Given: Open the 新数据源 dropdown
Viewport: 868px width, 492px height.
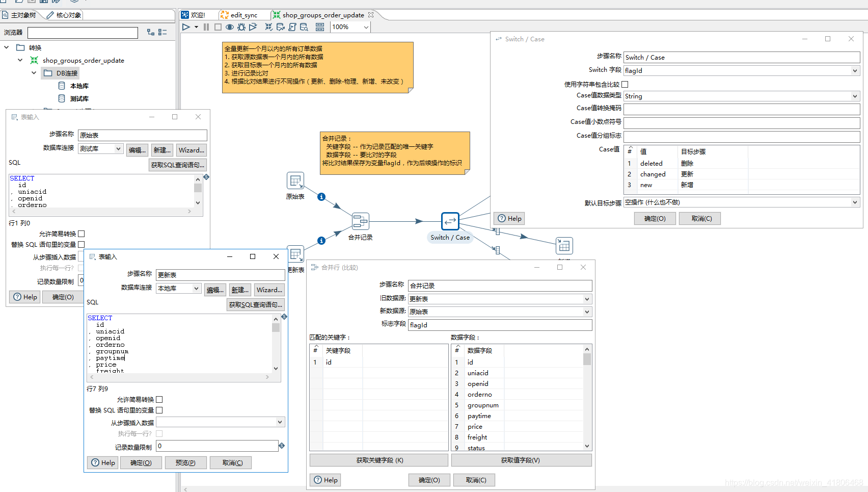Looking at the screenshot, I should tap(587, 312).
